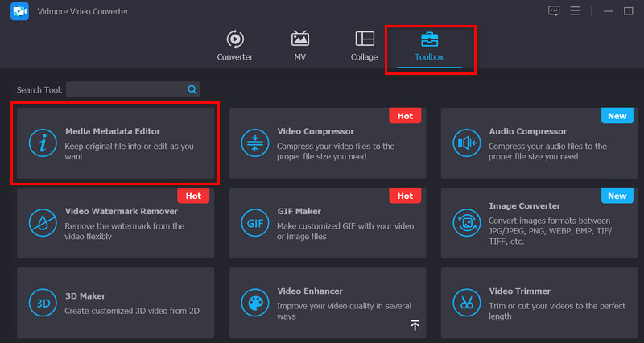Click the Video Compressor icon
The width and height of the screenshot is (644, 343).
(x=254, y=143)
